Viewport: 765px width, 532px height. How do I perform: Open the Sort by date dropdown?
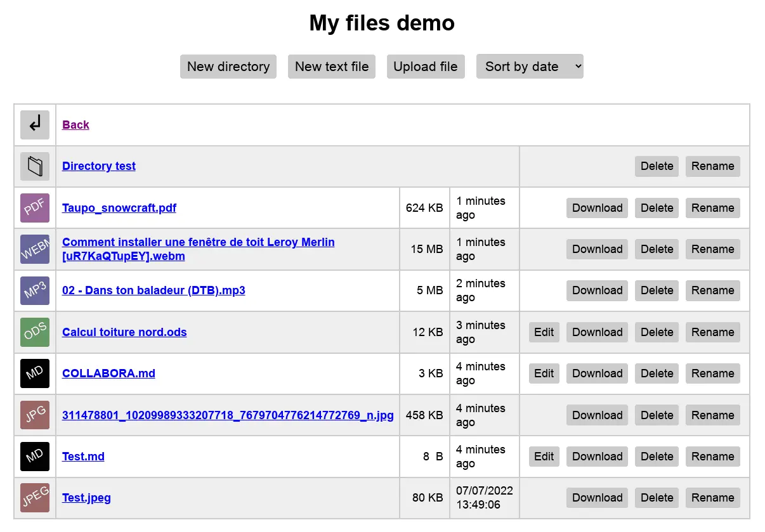pyautogui.click(x=530, y=67)
